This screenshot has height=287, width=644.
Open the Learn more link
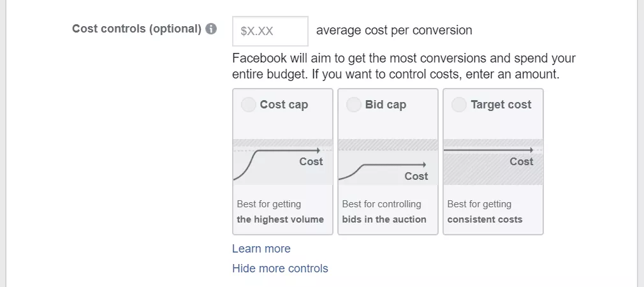(261, 249)
